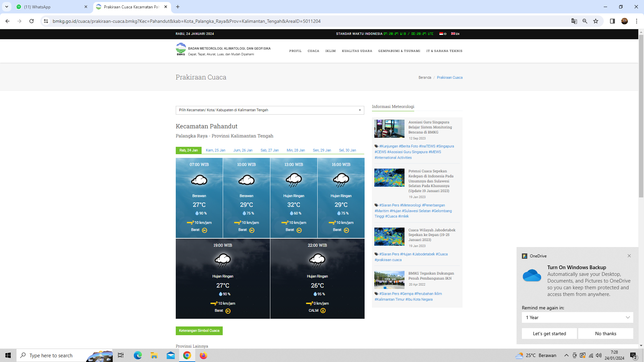
Task: Click Keterangan Simbol Cuaca button
Action: [199, 331]
